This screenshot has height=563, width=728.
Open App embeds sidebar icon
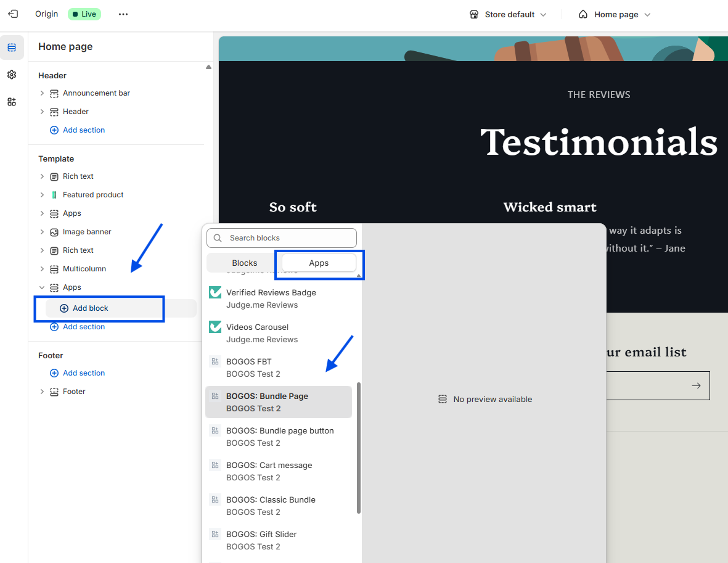tap(12, 102)
